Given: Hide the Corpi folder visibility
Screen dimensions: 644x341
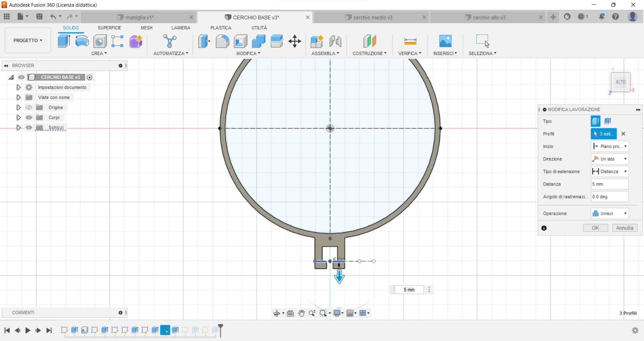Looking at the screenshot, I should pyautogui.click(x=29, y=117).
